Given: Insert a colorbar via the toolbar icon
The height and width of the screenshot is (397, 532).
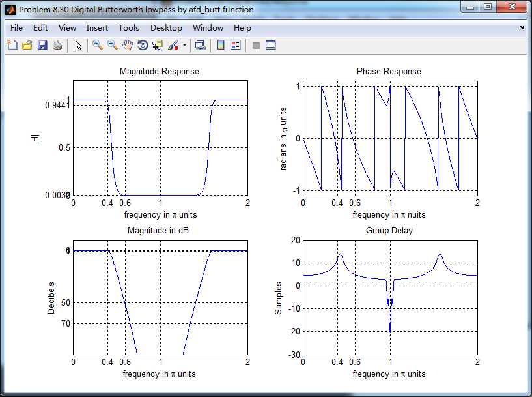Looking at the screenshot, I should [221, 45].
